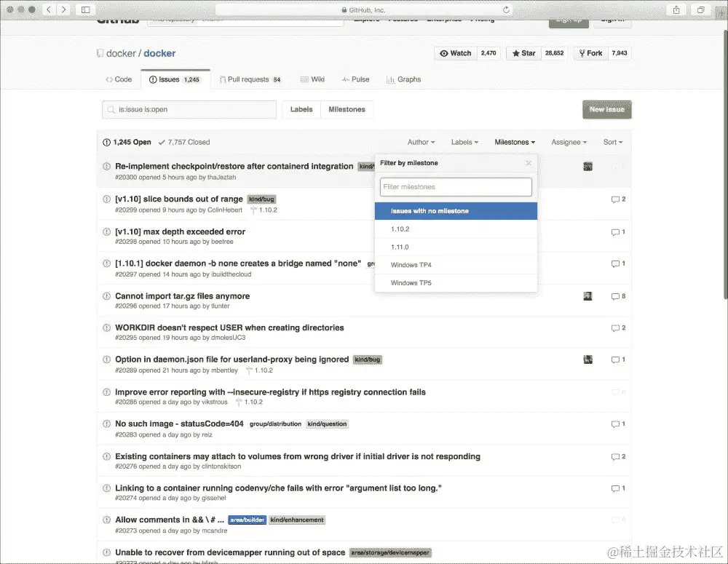Close the "Filter by milestone" panel

529,163
